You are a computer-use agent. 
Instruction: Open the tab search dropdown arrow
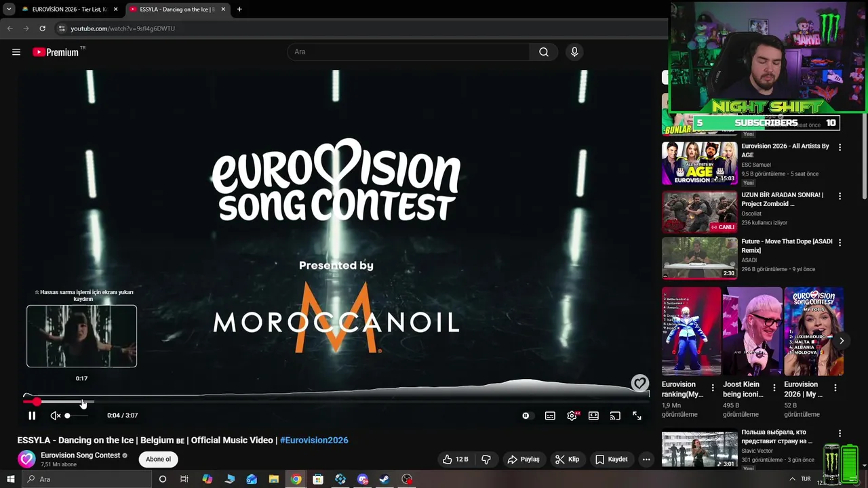9,9
